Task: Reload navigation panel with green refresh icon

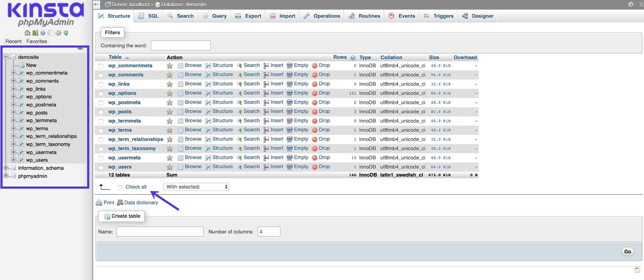Action: click(x=66, y=33)
